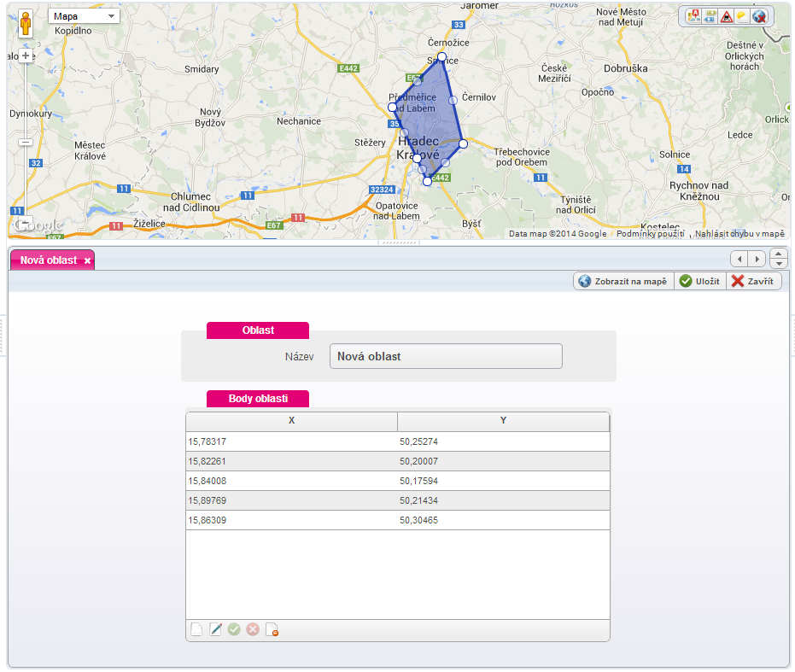Add a new point row in grid toolbar
This screenshot has height=672, width=795.
coord(196,630)
